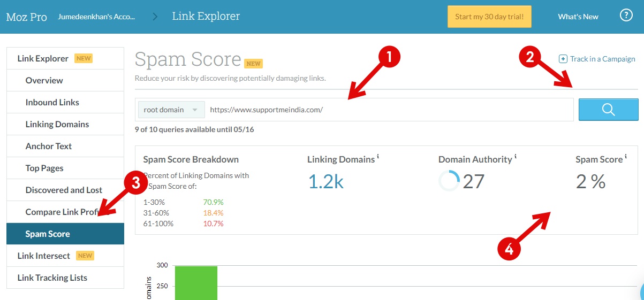Viewport: 644px width, 300px height.
Task: Open Discovered and Lost
Action: point(65,190)
